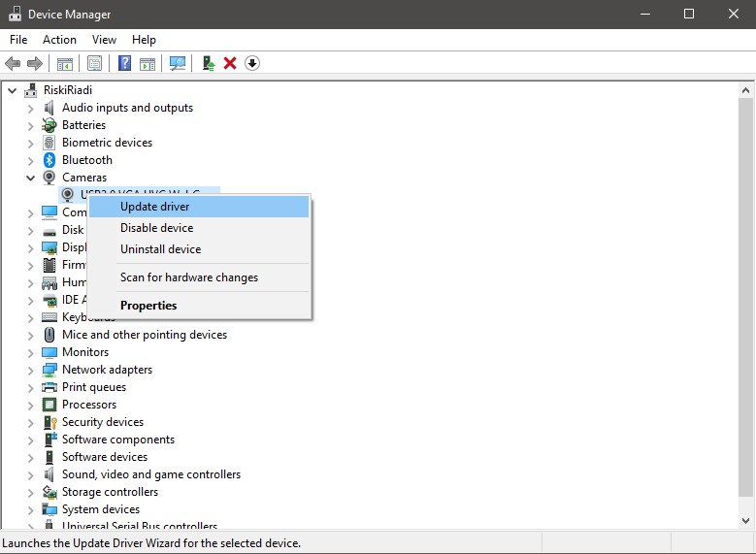Expand the Processors category
The image size is (756, 554).
click(x=30, y=405)
